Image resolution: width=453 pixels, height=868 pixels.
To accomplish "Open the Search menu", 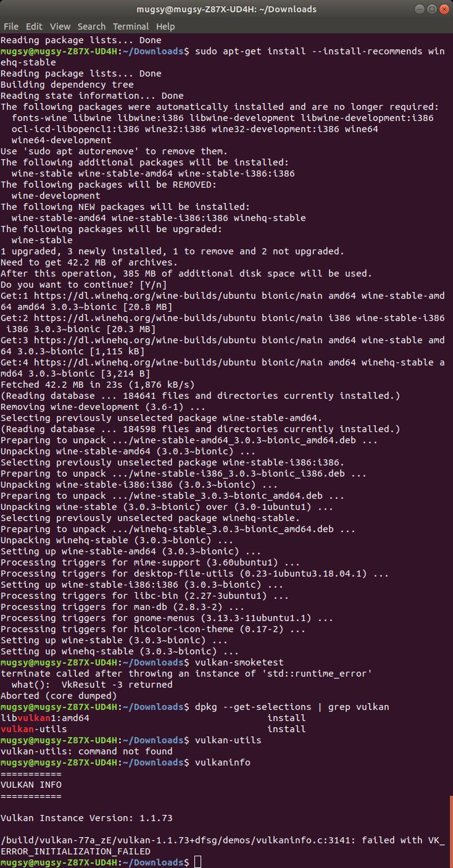I will tap(91, 27).
